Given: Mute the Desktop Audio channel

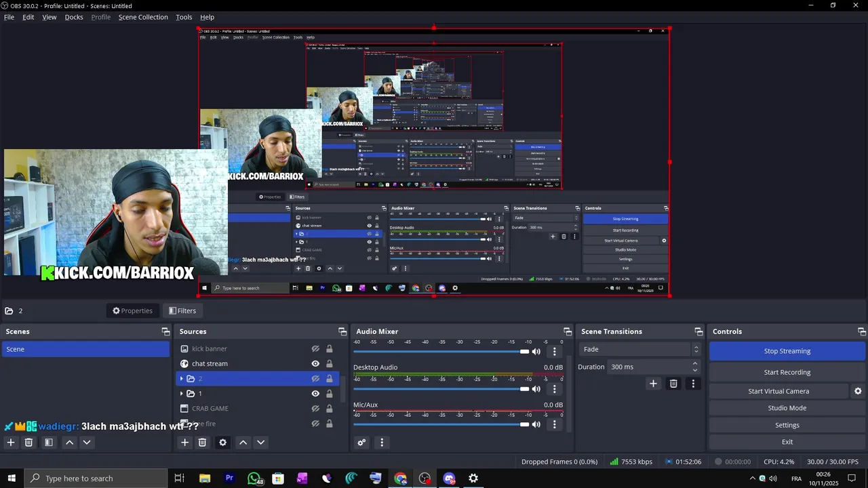Looking at the screenshot, I should 536,389.
